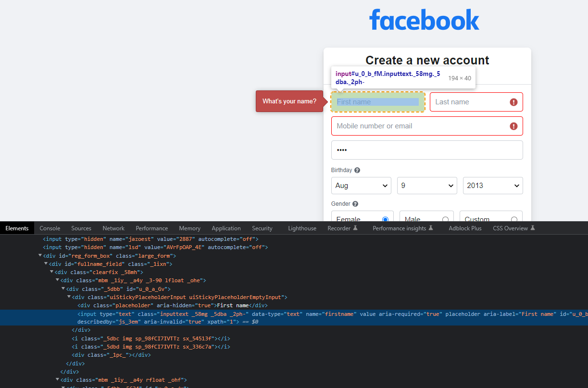This screenshot has width=588, height=388.
Task: Collapse the reg_form_box div node
Action: (x=40, y=255)
